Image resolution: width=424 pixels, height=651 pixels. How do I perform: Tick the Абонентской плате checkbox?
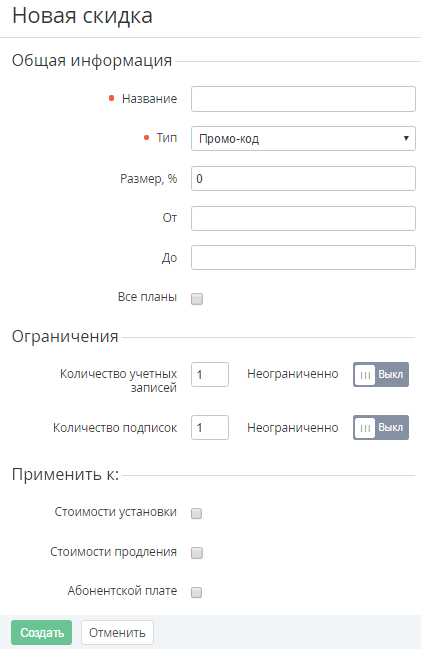(196, 592)
